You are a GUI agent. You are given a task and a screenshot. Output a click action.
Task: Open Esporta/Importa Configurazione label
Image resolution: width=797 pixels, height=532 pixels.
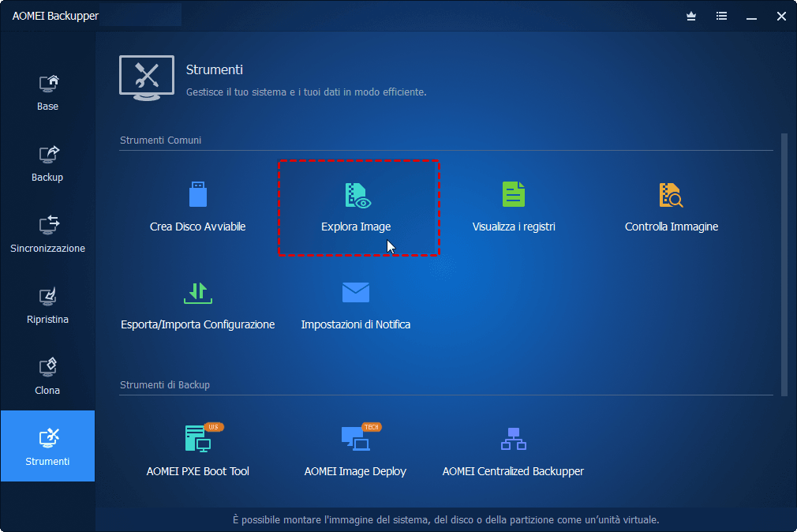click(198, 324)
